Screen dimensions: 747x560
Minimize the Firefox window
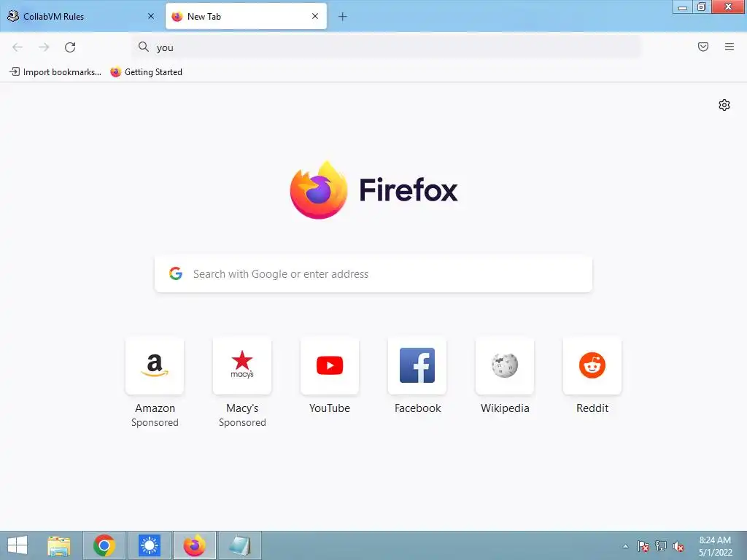pos(682,7)
